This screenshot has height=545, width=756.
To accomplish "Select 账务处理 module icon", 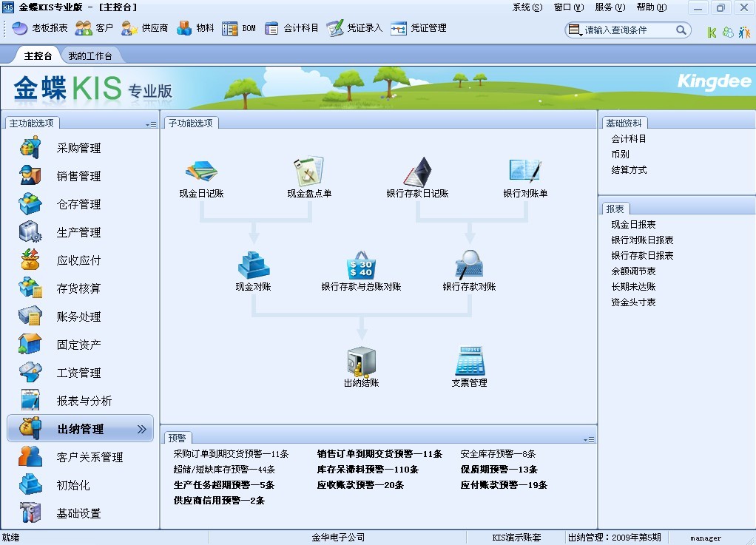I will 30,316.
